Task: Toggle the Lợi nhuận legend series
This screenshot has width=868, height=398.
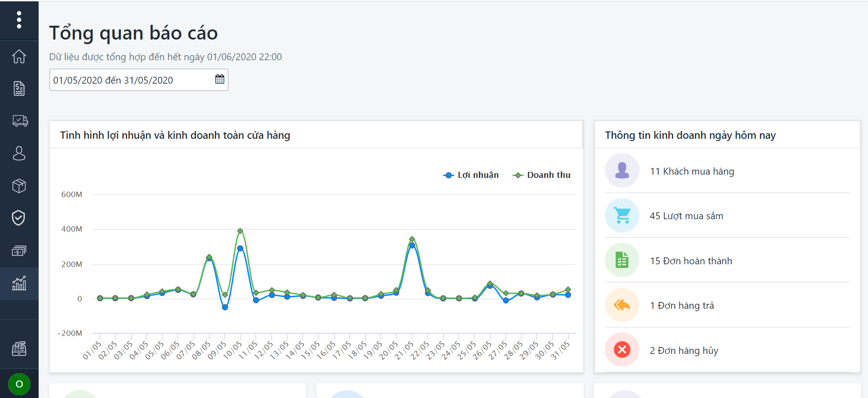Action: (x=471, y=175)
